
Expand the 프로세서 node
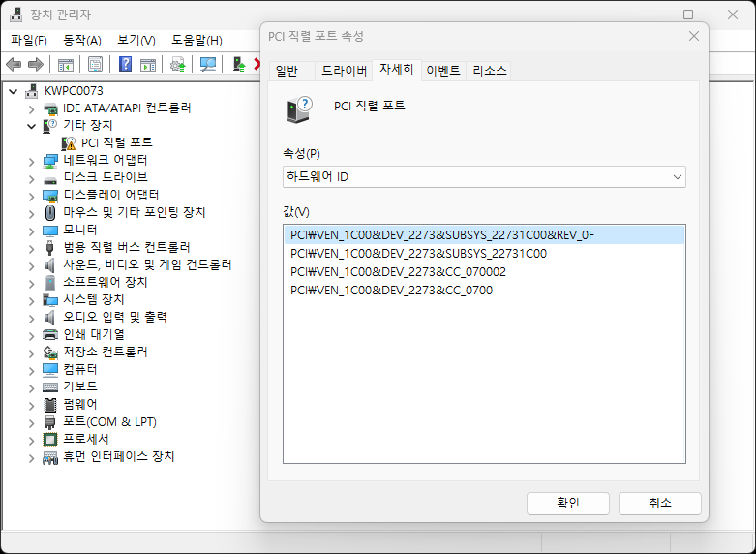click(x=31, y=440)
